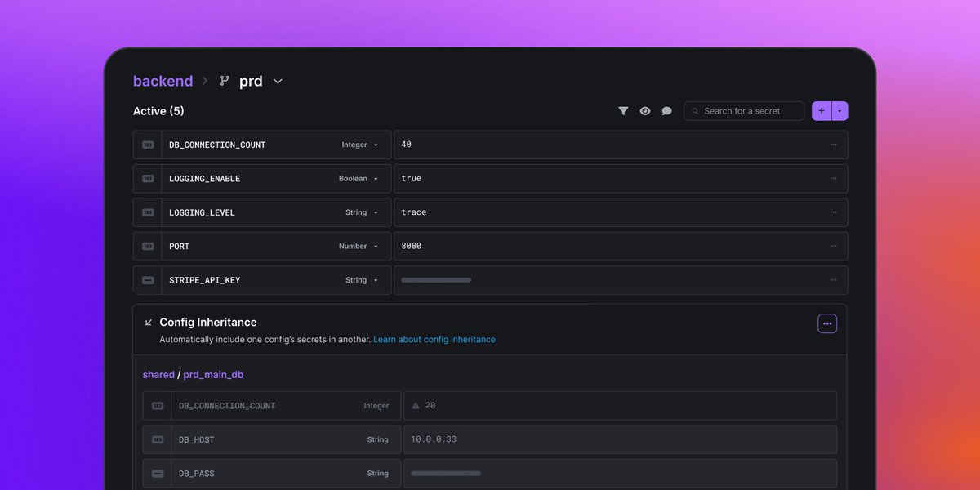This screenshot has height=490, width=980.
Task: Click the String type label for DB_HOST
Action: coord(378,439)
